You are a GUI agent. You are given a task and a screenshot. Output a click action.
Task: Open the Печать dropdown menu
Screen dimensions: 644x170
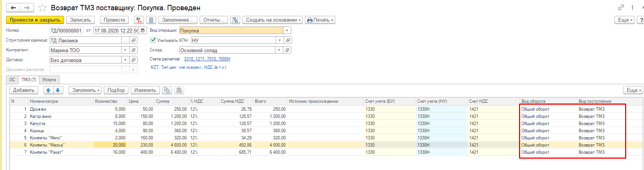(320, 20)
